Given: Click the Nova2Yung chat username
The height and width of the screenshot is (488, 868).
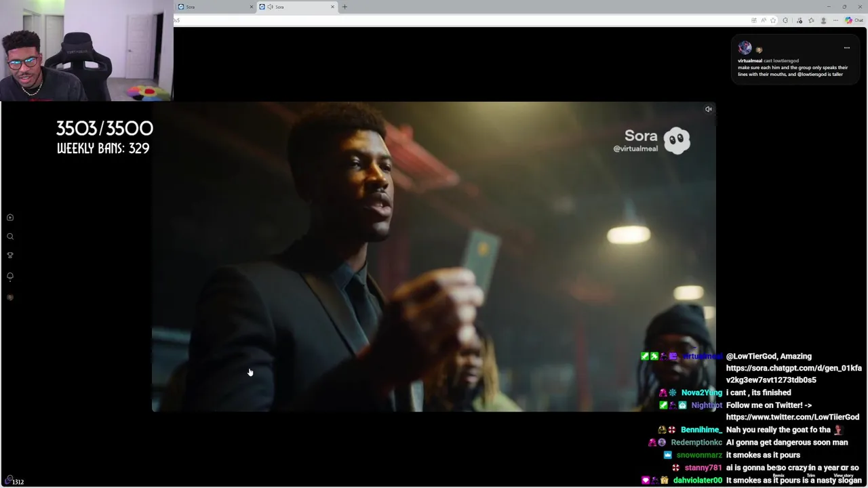Looking at the screenshot, I should pyautogui.click(x=702, y=393).
